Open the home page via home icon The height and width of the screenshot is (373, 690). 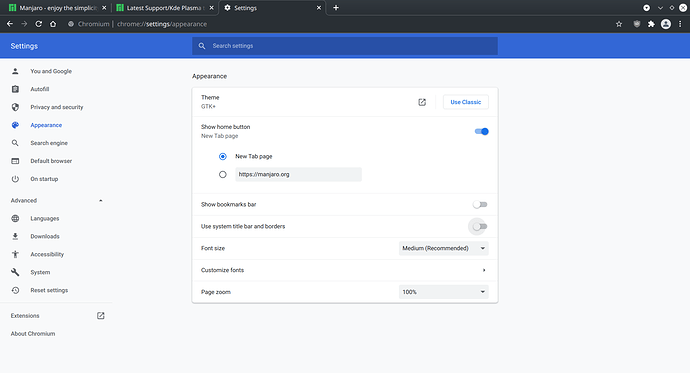pyautogui.click(x=53, y=24)
